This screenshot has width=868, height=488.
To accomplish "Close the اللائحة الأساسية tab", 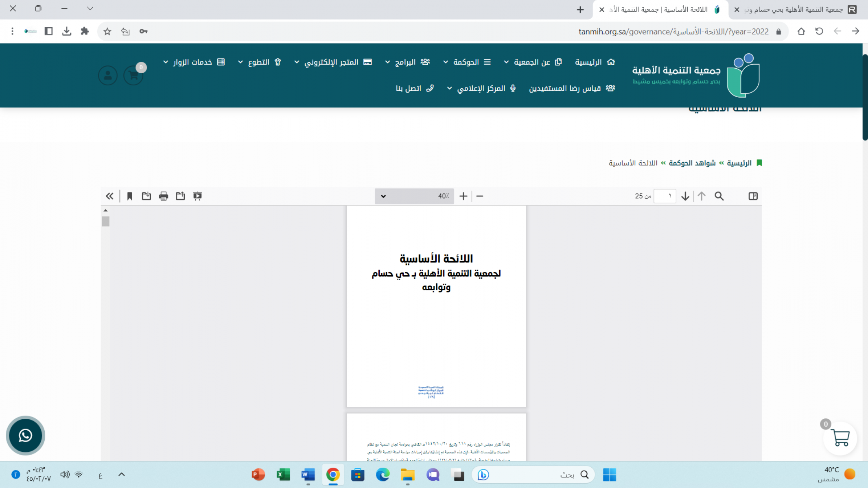I will (x=601, y=9).
